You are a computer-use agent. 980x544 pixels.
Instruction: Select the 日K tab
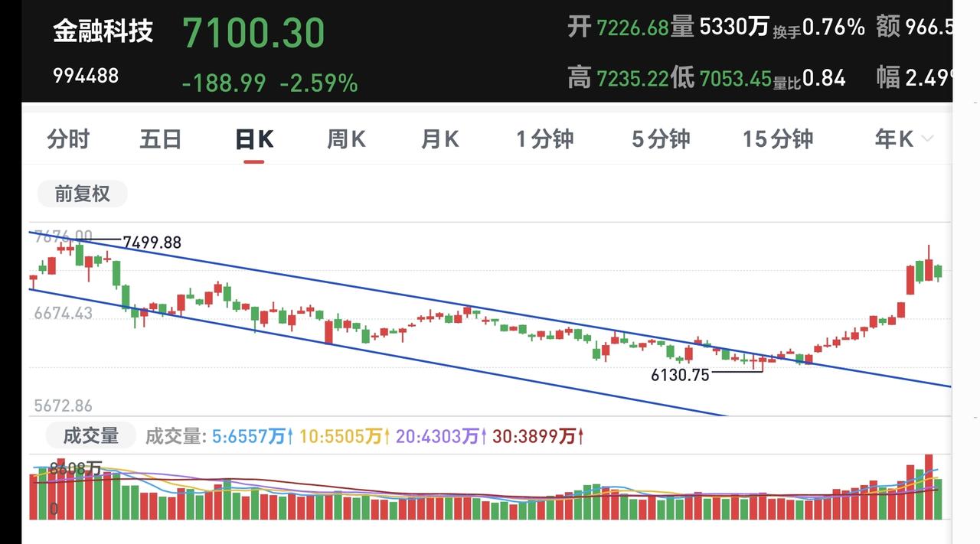coord(254,139)
